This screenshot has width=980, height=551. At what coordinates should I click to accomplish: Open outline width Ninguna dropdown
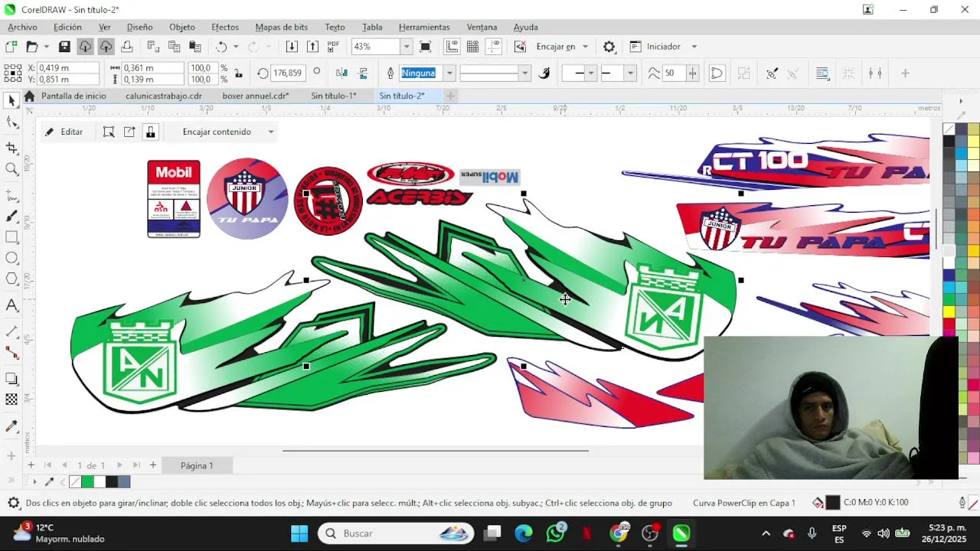449,73
